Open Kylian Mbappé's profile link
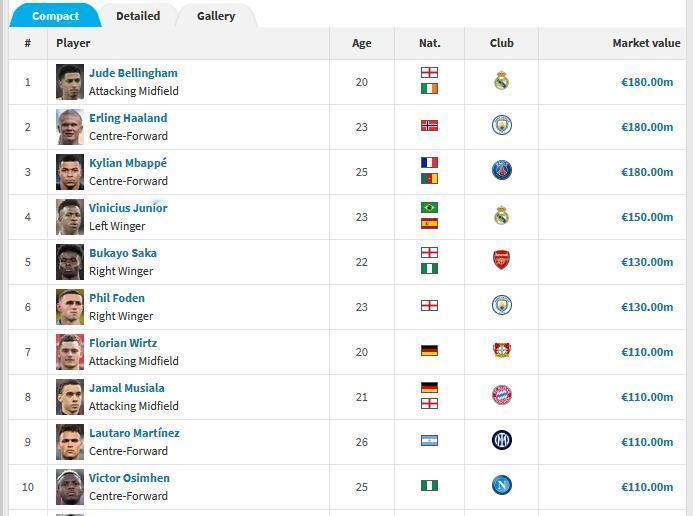693x516 pixels. 128,163
